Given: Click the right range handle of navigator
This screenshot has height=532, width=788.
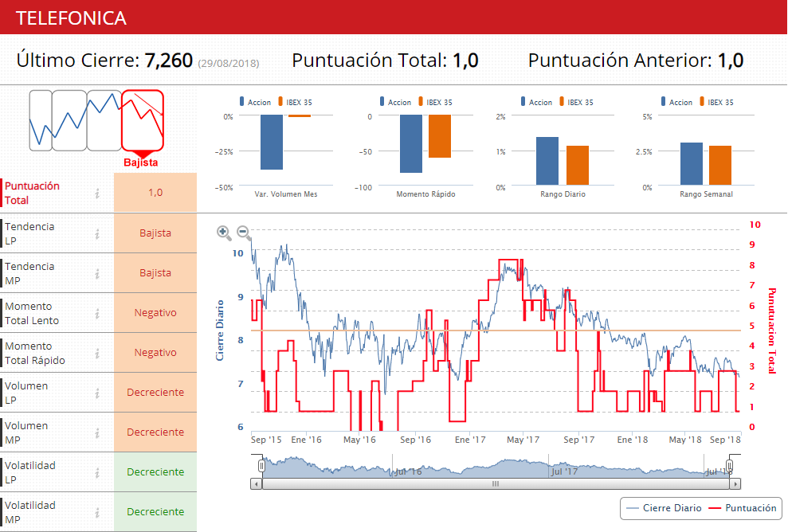Looking at the screenshot, I should (730, 464).
